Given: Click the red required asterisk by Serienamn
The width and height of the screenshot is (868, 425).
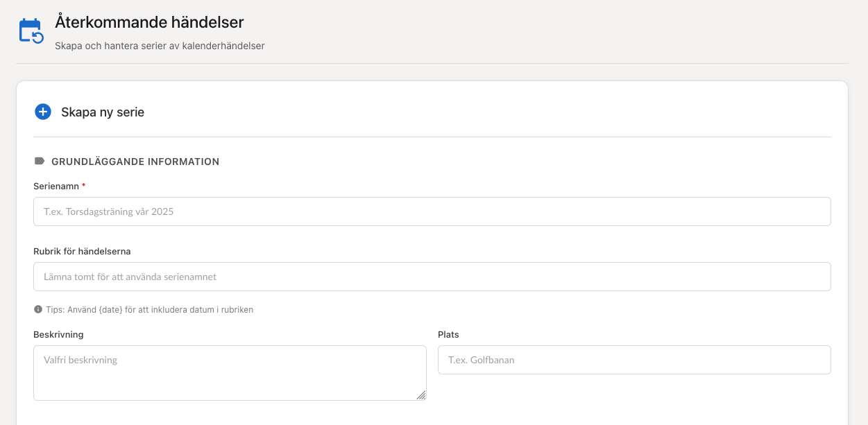Looking at the screenshot, I should click(x=84, y=186).
